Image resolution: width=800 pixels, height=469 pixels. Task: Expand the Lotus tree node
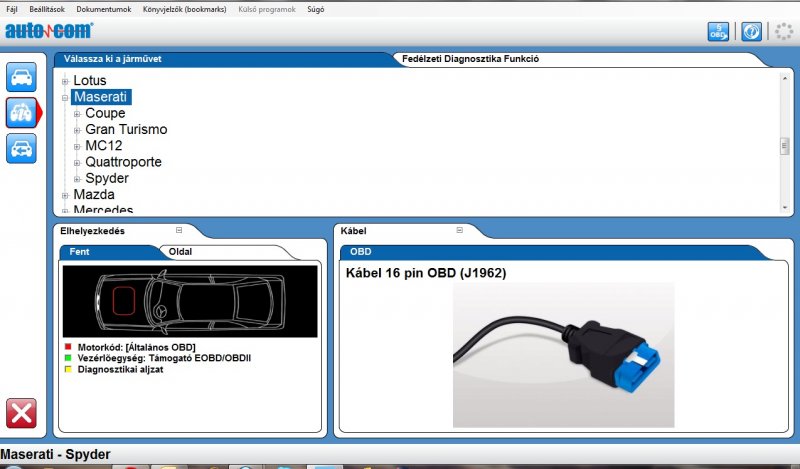65,81
